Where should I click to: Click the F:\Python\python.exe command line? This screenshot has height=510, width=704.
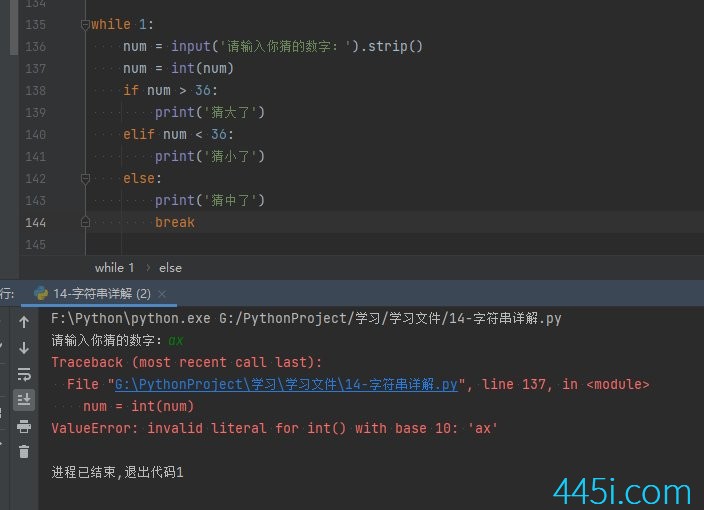pyautogui.click(x=306, y=318)
